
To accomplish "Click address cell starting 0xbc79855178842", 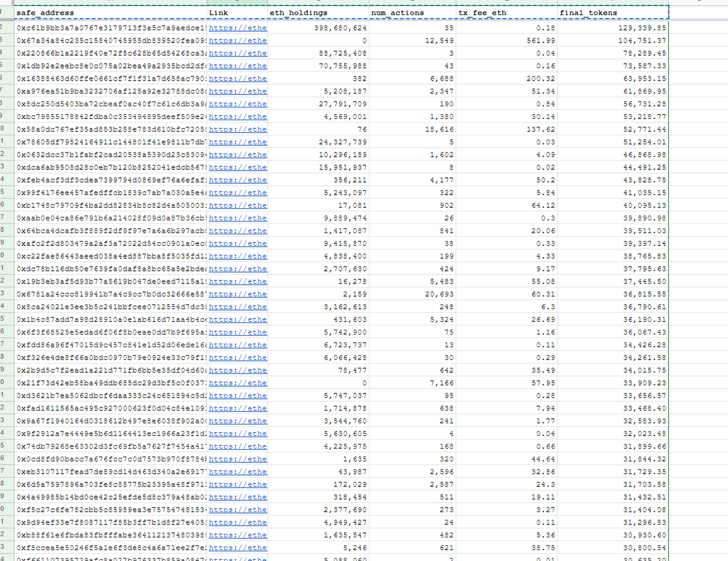I will (110, 117).
